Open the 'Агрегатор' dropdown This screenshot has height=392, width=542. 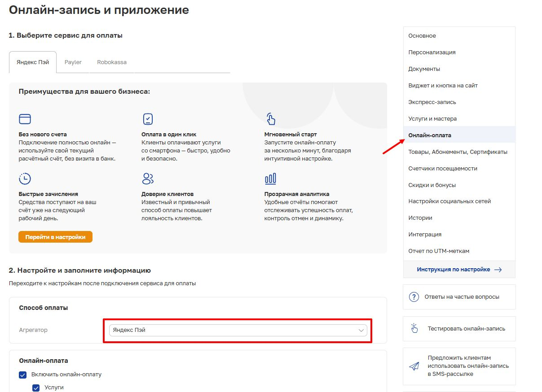click(x=238, y=330)
